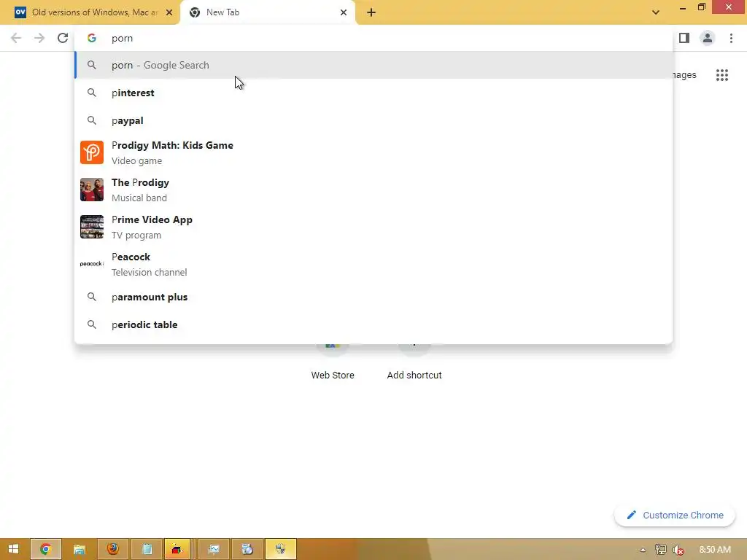Open the notepad taskbar icon
The image size is (747, 560).
(x=146, y=549)
